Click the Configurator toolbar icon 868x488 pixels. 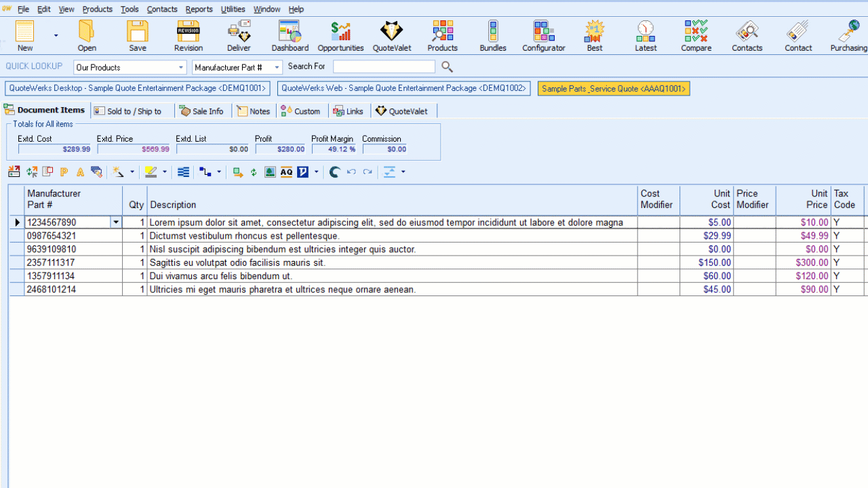[x=543, y=36]
